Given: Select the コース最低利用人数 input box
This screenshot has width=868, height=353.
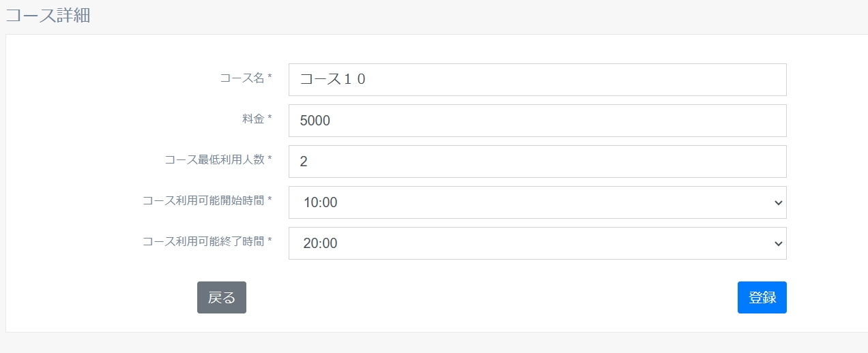Looking at the screenshot, I should tap(537, 162).
